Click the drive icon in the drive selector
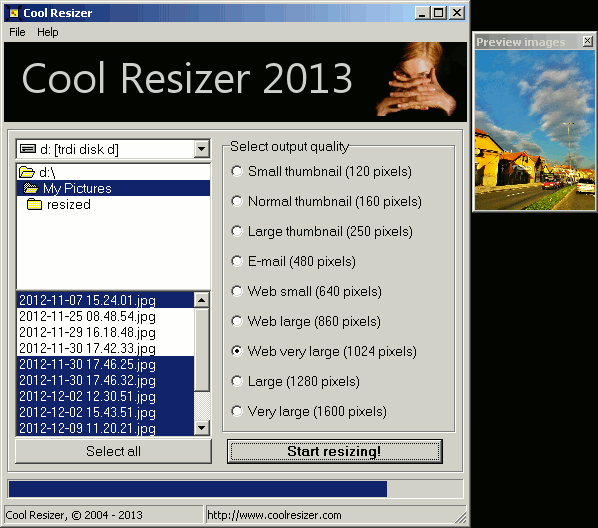 pyautogui.click(x=28, y=149)
